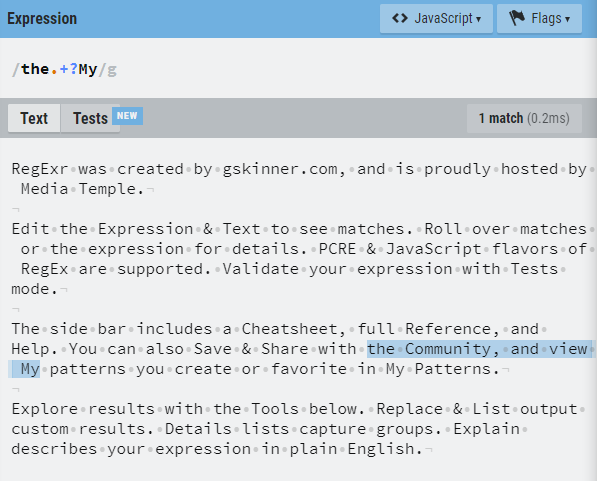Click the NEW badge next to Tests
This screenshot has width=597, height=481.
click(127, 116)
